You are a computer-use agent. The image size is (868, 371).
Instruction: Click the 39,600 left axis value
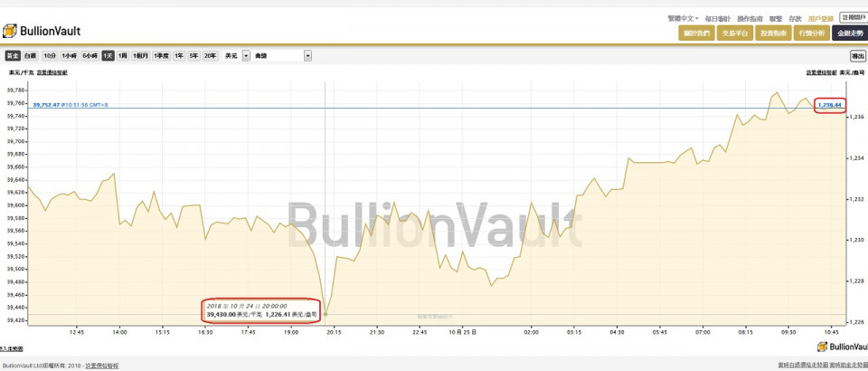pyautogui.click(x=16, y=205)
